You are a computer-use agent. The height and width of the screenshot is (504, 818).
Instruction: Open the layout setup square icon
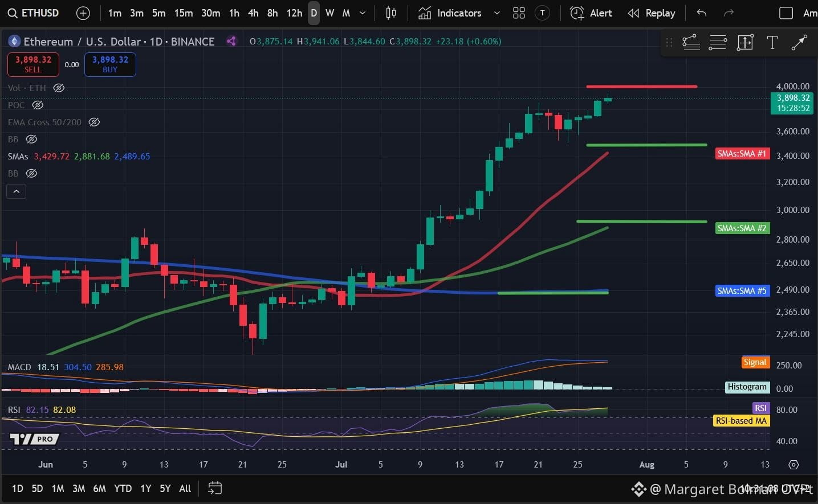click(786, 13)
